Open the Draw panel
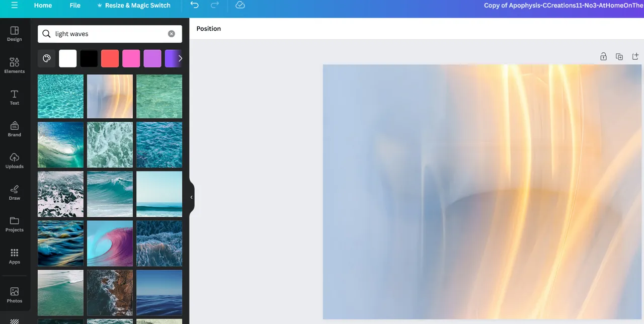The height and width of the screenshot is (324, 644). 15,193
